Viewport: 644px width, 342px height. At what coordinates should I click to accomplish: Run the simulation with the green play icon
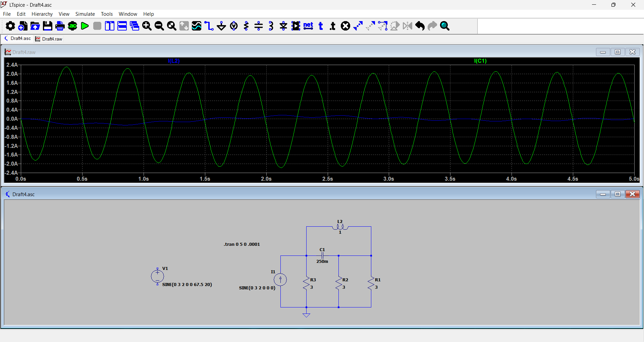(85, 26)
